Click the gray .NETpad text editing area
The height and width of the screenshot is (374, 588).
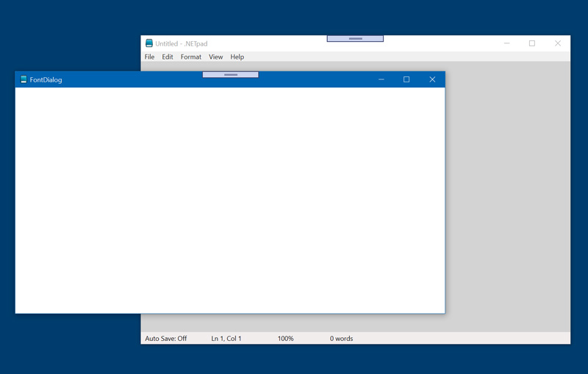507,198
